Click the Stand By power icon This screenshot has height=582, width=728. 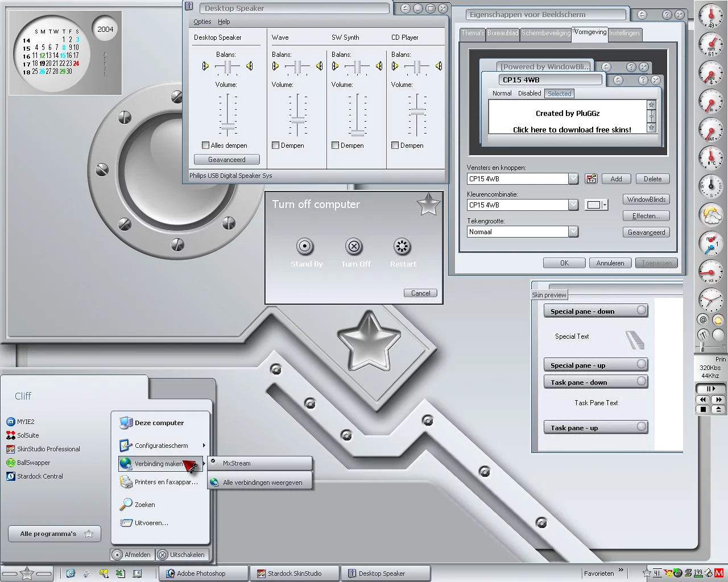[x=305, y=247]
